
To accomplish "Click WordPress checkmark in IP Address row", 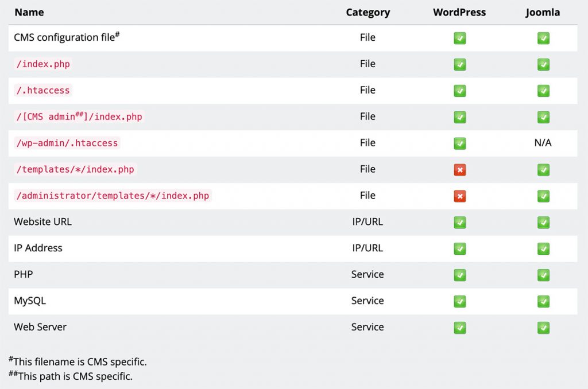I will [460, 248].
